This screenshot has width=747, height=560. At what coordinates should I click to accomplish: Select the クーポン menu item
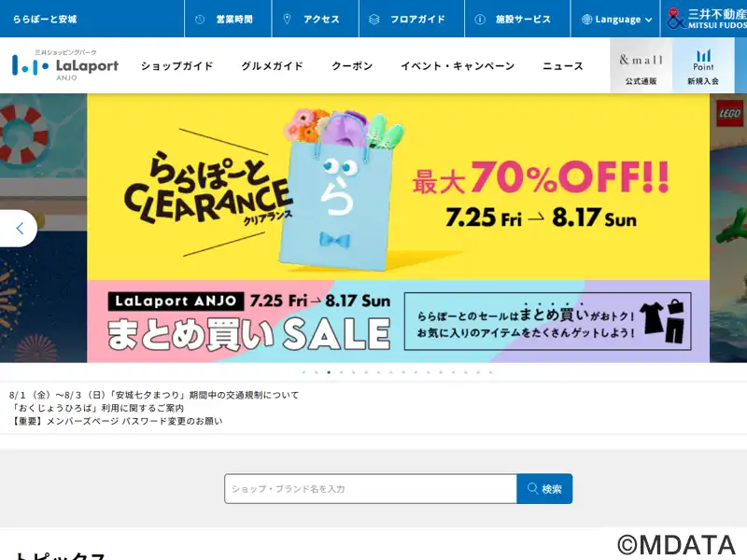352,65
